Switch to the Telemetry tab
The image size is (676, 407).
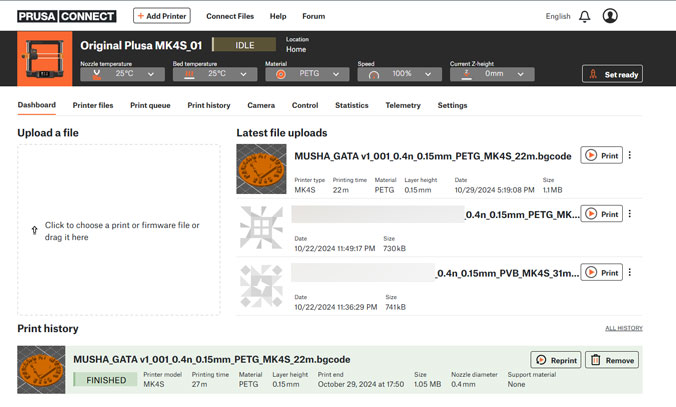tap(403, 105)
